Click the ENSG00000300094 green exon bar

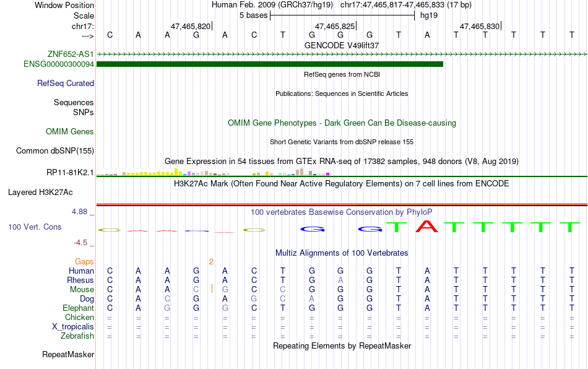[x=270, y=64]
